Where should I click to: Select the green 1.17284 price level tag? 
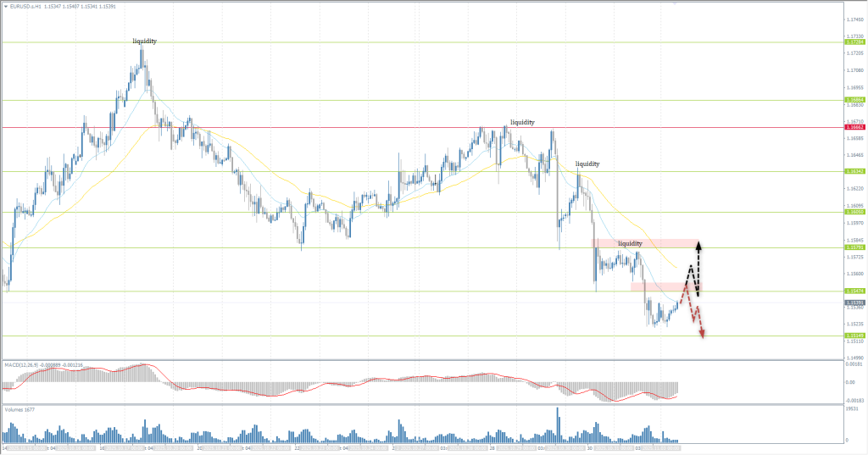(854, 42)
